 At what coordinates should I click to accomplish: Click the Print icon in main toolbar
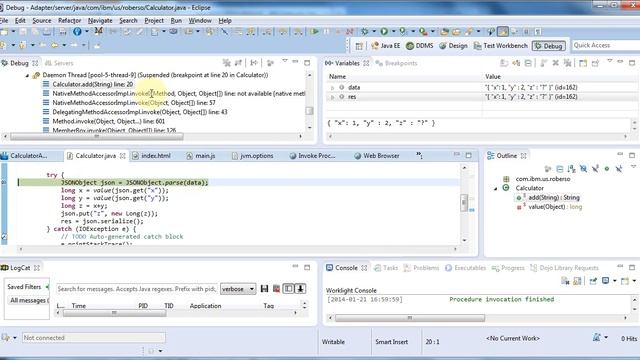click(x=62, y=31)
